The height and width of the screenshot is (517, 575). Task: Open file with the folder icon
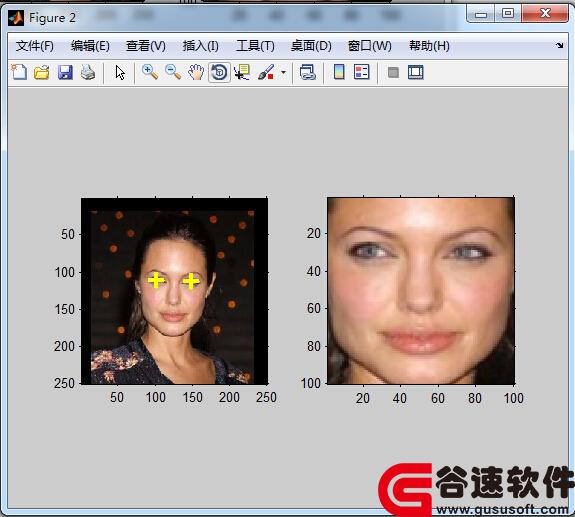point(42,72)
